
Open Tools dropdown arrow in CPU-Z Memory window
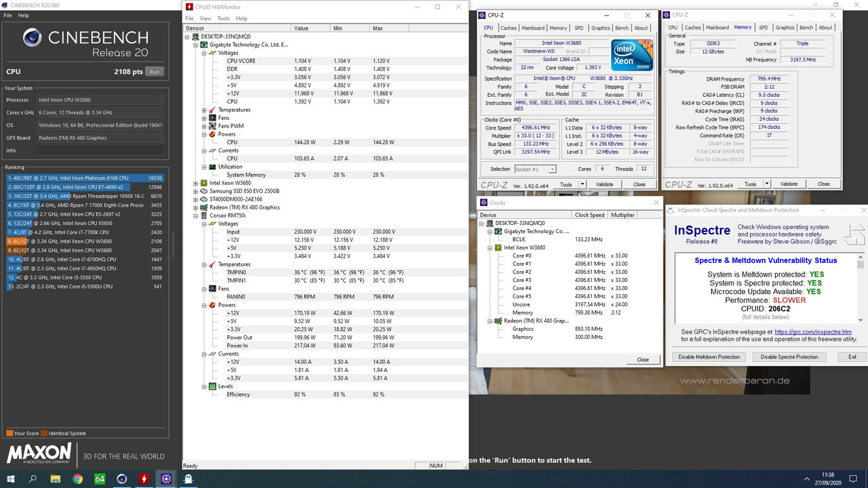pos(766,184)
